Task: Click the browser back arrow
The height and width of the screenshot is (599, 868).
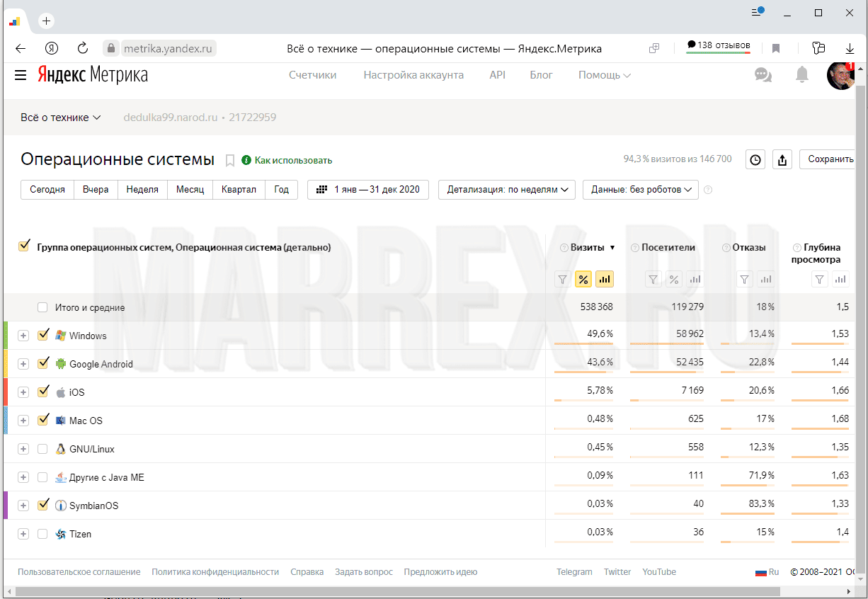Action: [21, 48]
